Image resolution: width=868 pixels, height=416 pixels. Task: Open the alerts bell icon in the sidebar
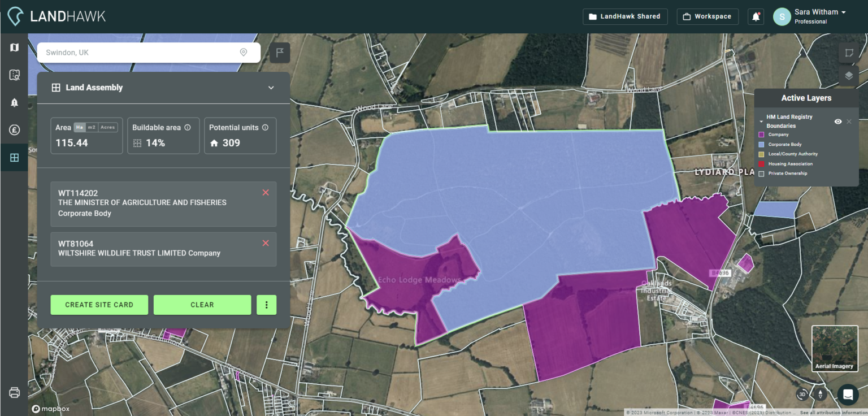point(14,102)
